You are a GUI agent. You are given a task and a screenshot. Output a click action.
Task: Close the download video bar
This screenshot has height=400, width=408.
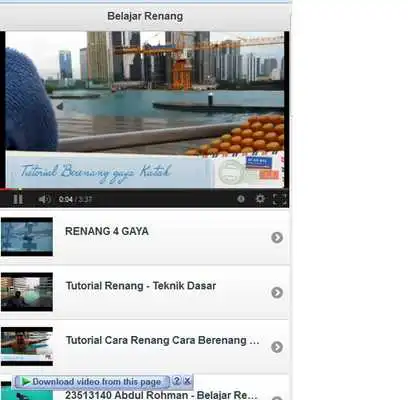[x=187, y=381]
